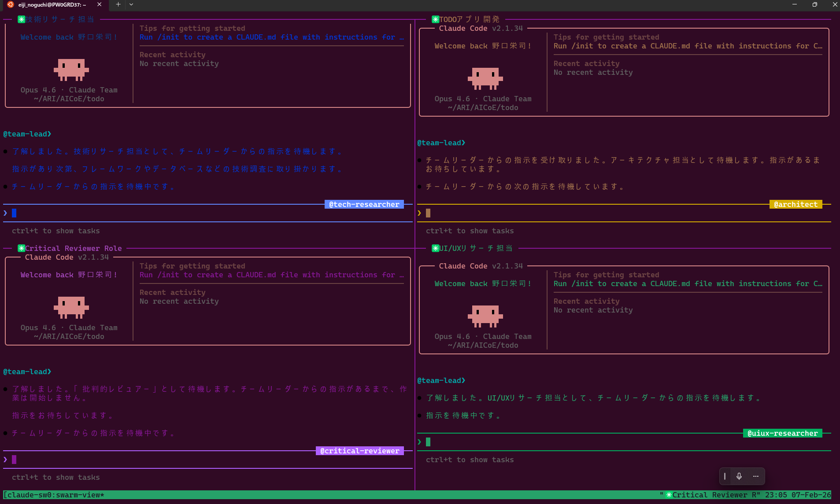
Task: Select the Critical Reviewer Role pane title
Action: (73, 248)
